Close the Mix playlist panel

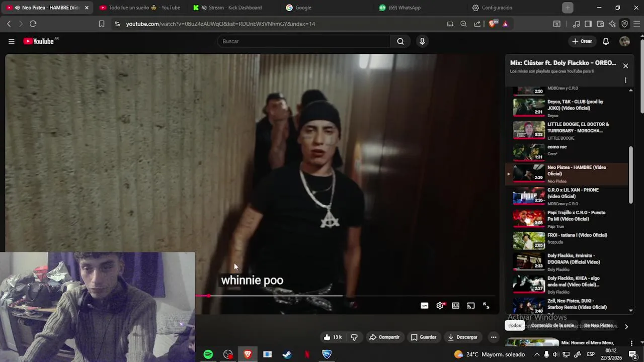point(625,66)
